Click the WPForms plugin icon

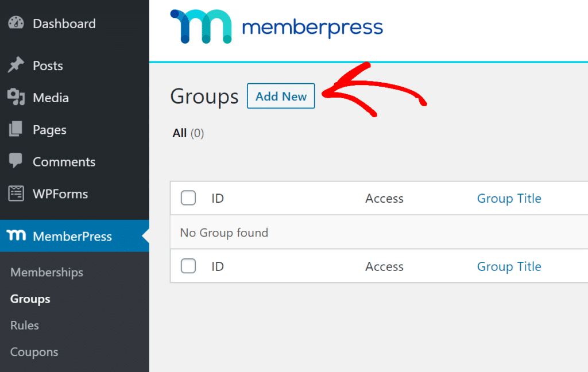(x=17, y=193)
